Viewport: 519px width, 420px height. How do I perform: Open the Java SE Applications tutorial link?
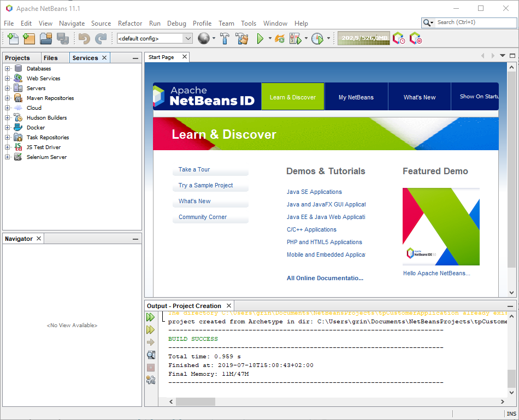click(314, 192)
